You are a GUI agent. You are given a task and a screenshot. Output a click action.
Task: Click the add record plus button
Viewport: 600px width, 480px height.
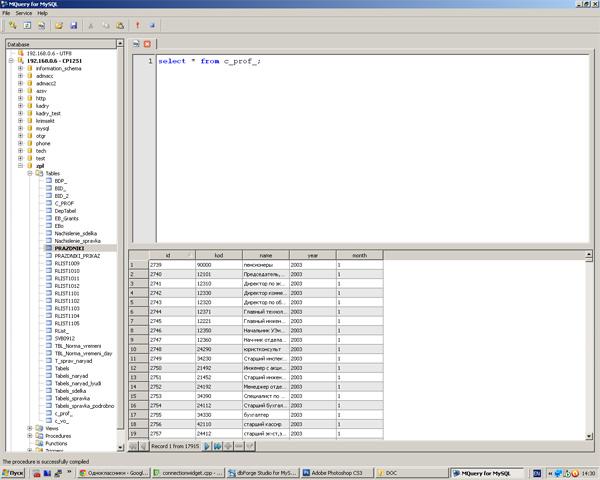(228, 446)
